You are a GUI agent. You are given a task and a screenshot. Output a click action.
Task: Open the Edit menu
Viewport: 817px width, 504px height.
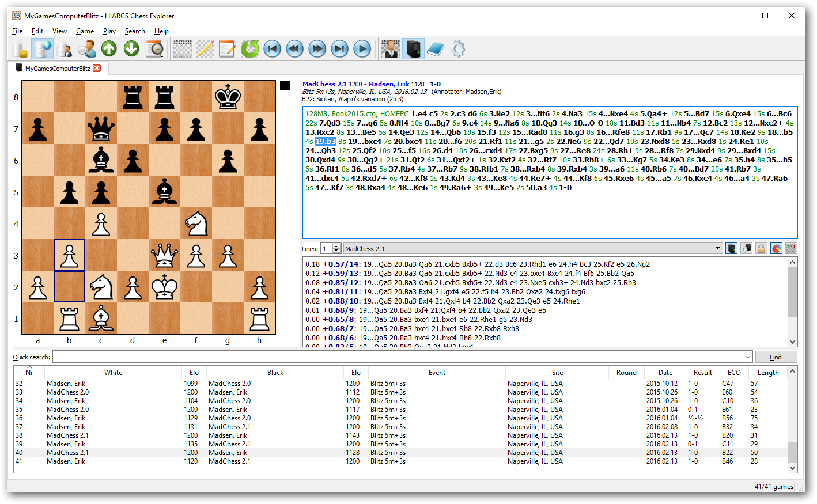point(37,31)
